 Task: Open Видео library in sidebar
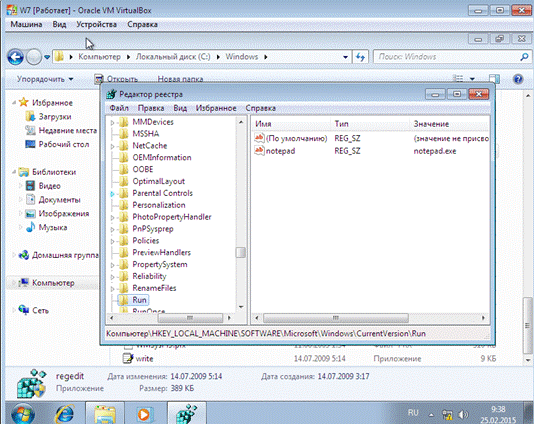click(x=43, y=186)
